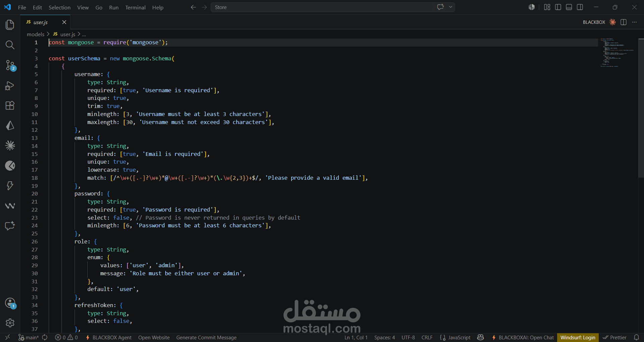Open the Explorer view in activity bar
644x342 pixels.
coord(10,25)
